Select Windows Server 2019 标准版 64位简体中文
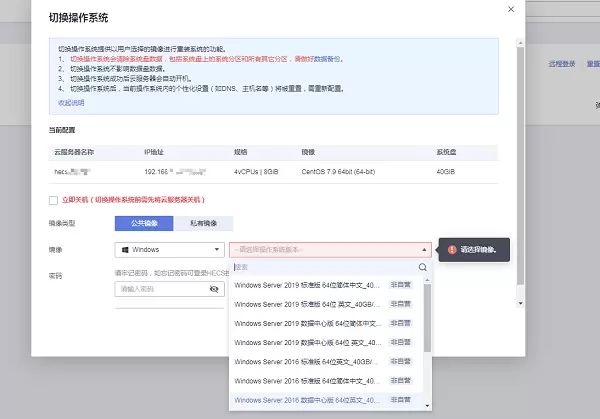 click(308, 285)
